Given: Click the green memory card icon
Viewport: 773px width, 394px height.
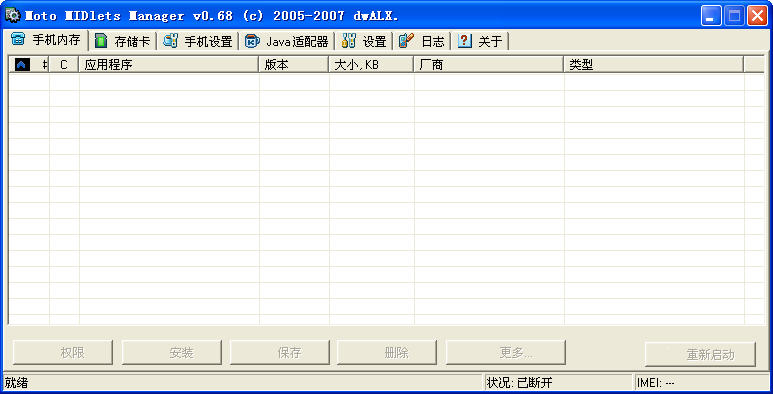Looking at the screenshot, I should coord(101,41).
